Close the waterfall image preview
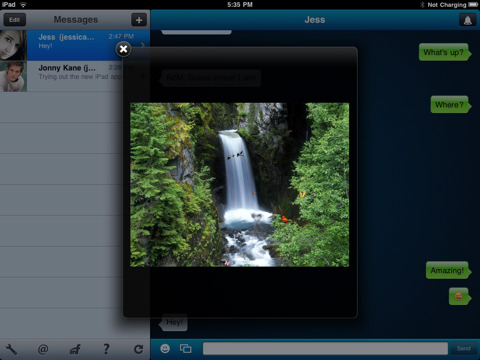Image resolution: width=480 pixels, height=360 pixels. (x=123, y=49)
